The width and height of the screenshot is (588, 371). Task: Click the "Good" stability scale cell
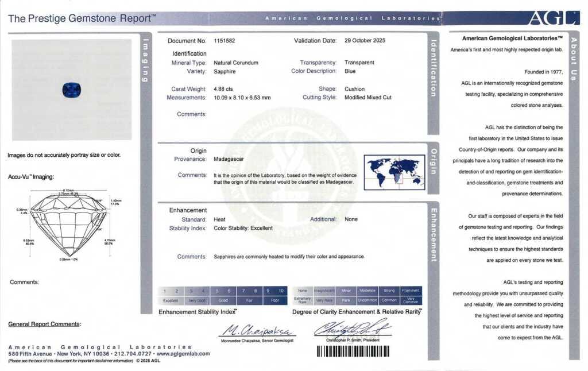(x=223, y=300)
